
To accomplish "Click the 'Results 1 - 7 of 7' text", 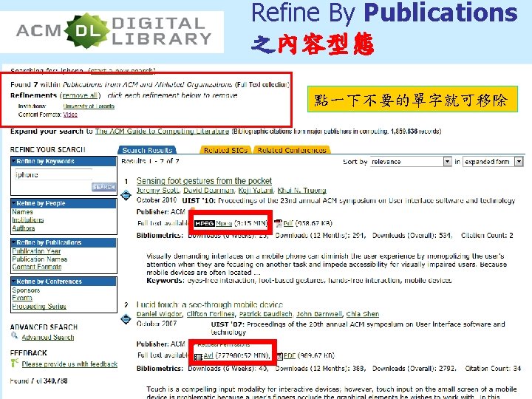I will [x=150, y=161].
